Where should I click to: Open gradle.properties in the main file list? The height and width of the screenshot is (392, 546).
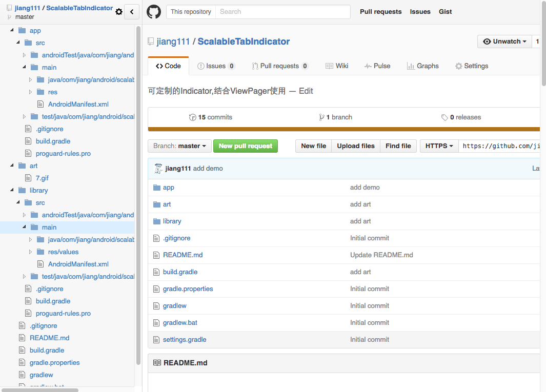pos(188,289)
